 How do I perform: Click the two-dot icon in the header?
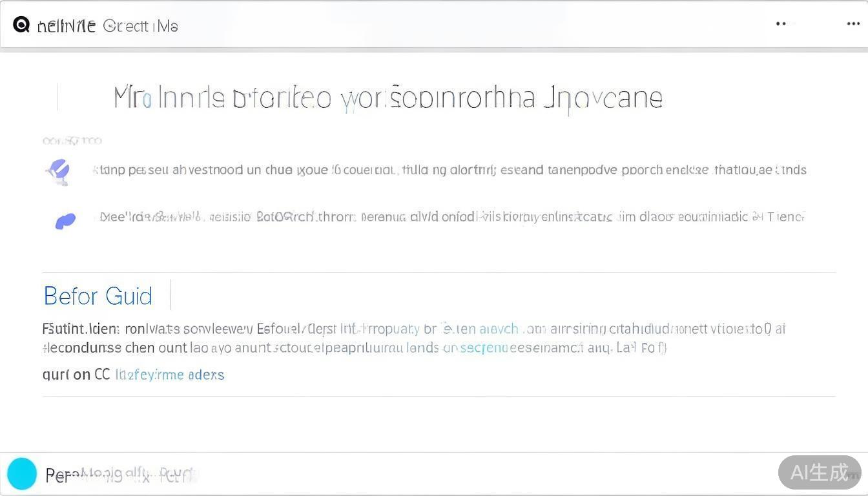tap(781, 24)
